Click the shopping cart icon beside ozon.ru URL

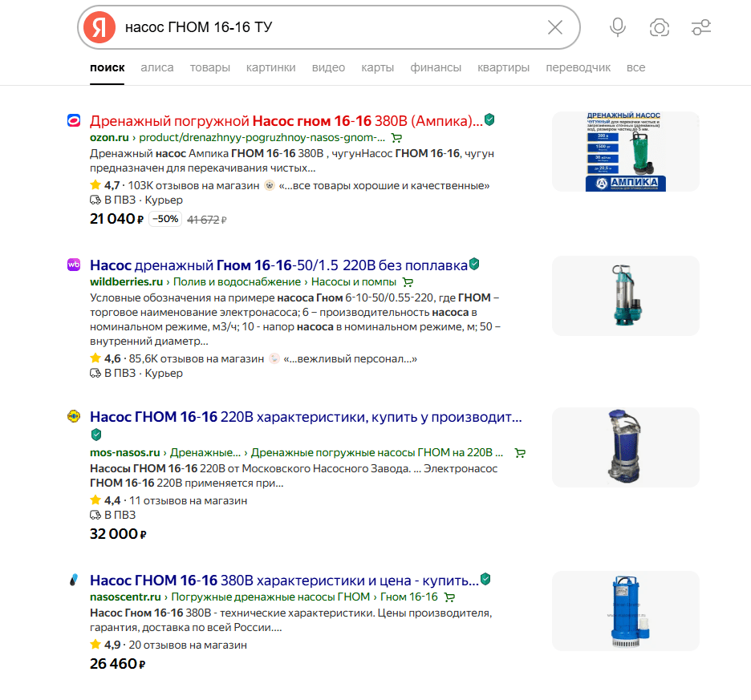(x=396, y=138)
